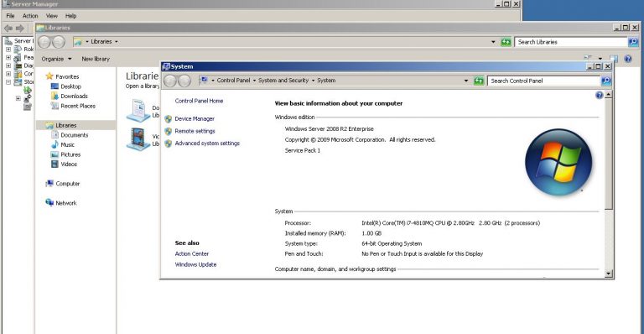Click the Favorites star icon
Viewport: 644px width, 334px height.
[x=49, y=76]
